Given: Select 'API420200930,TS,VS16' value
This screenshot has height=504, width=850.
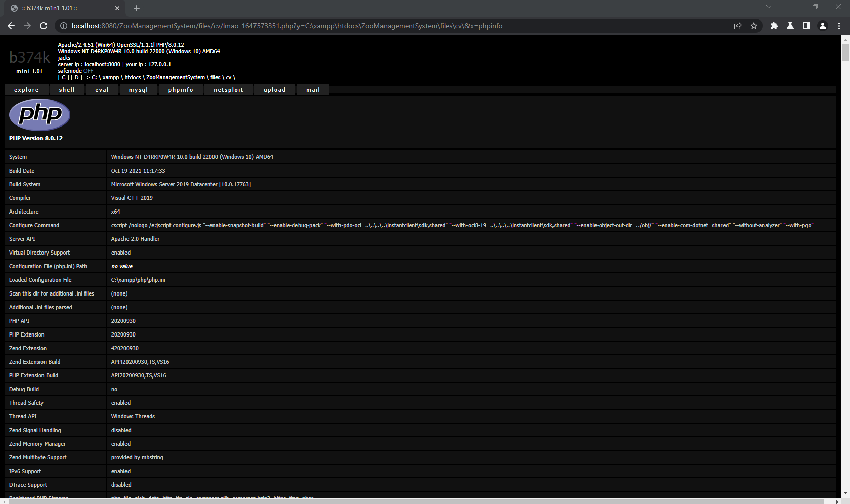Looking at the screenshot, I should 140,362.
